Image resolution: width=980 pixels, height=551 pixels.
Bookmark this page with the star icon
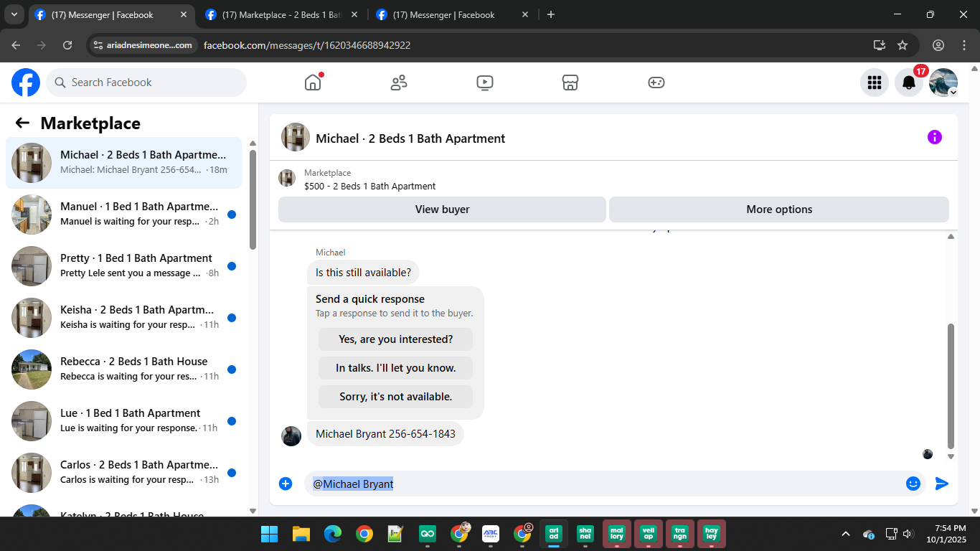pos(903,45)
